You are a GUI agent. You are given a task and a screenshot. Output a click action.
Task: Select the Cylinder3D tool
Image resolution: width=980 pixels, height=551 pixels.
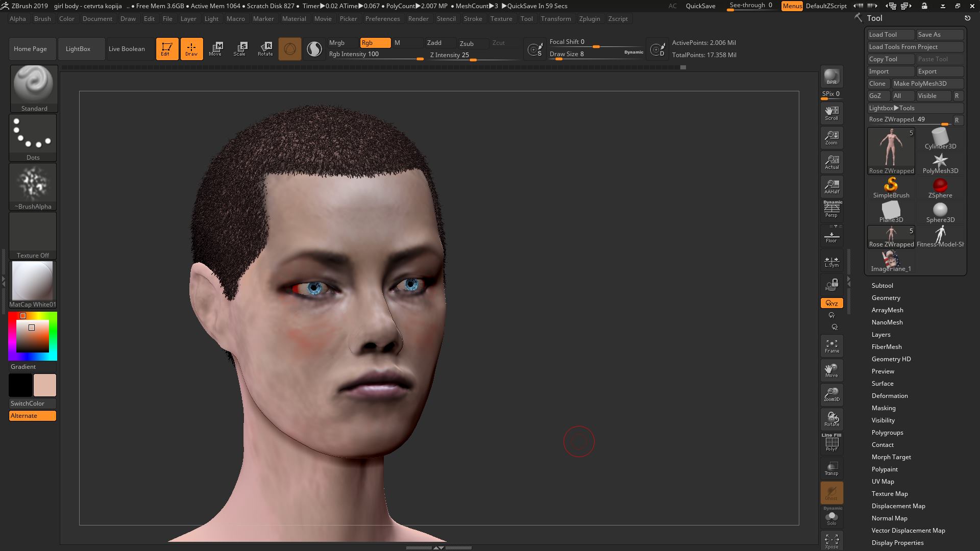point(940,138)
